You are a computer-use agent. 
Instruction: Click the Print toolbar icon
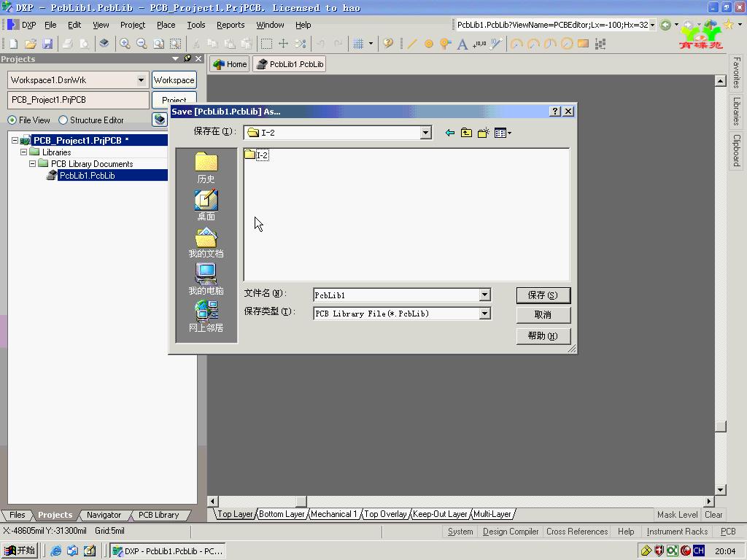tap(68, 44)
